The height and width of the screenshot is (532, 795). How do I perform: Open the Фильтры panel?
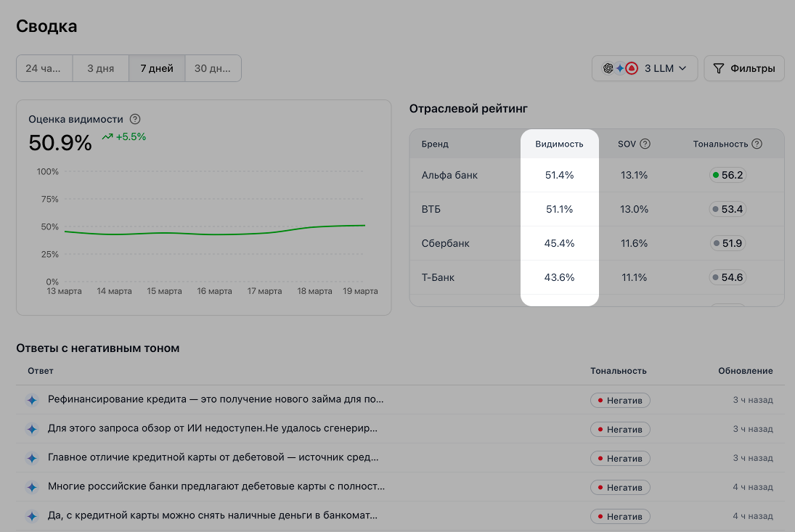tap(744, 68)
